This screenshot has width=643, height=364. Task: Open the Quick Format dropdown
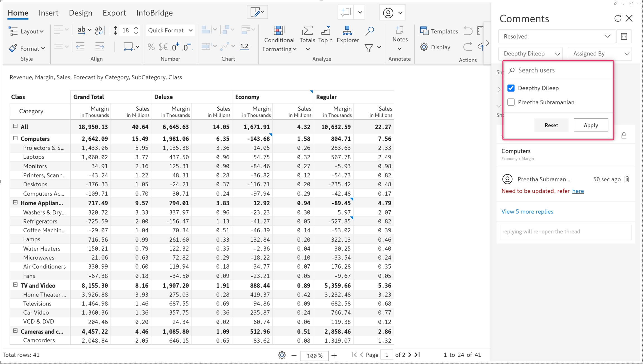click(170, 30)
